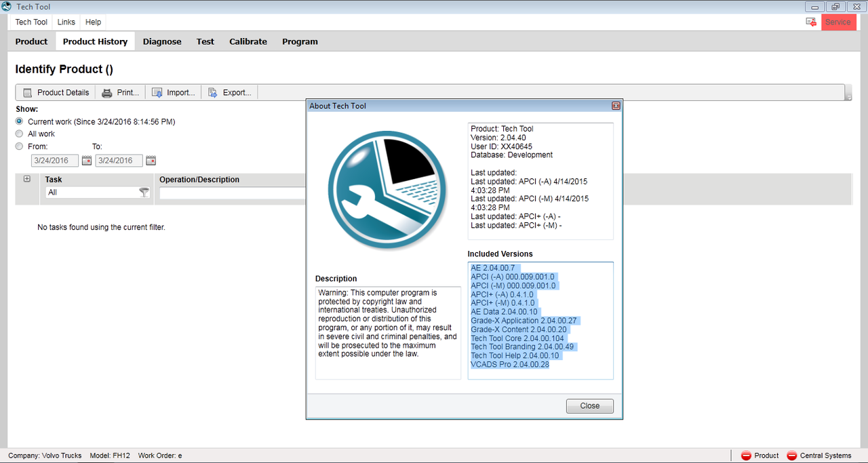Click the Export toolbar icon
Screen dimensions: 868x463
click(x=213, y=92)
